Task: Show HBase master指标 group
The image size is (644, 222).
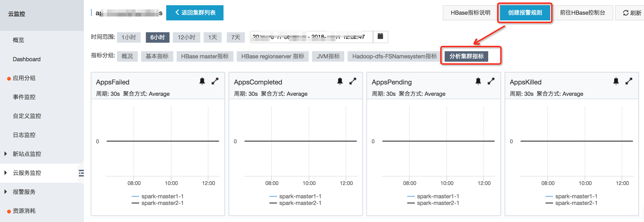Action: click(205, 56)
